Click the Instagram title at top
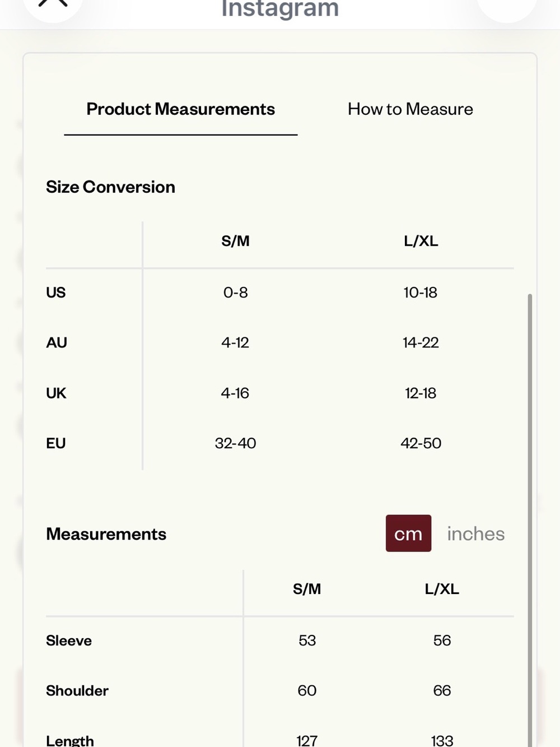 point(280,8)
